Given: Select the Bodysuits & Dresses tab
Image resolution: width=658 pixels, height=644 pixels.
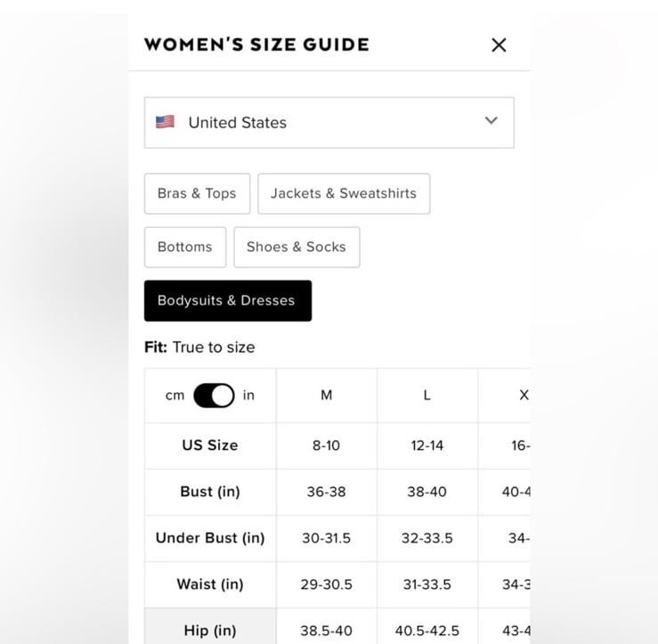Looking at the screenshot, I should pos(228,300).
